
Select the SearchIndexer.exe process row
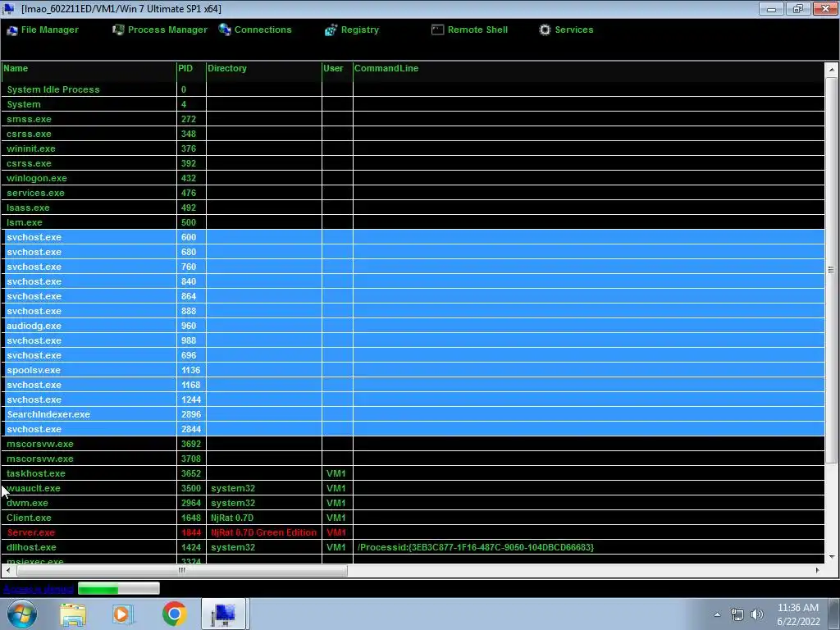click(413, 414)
